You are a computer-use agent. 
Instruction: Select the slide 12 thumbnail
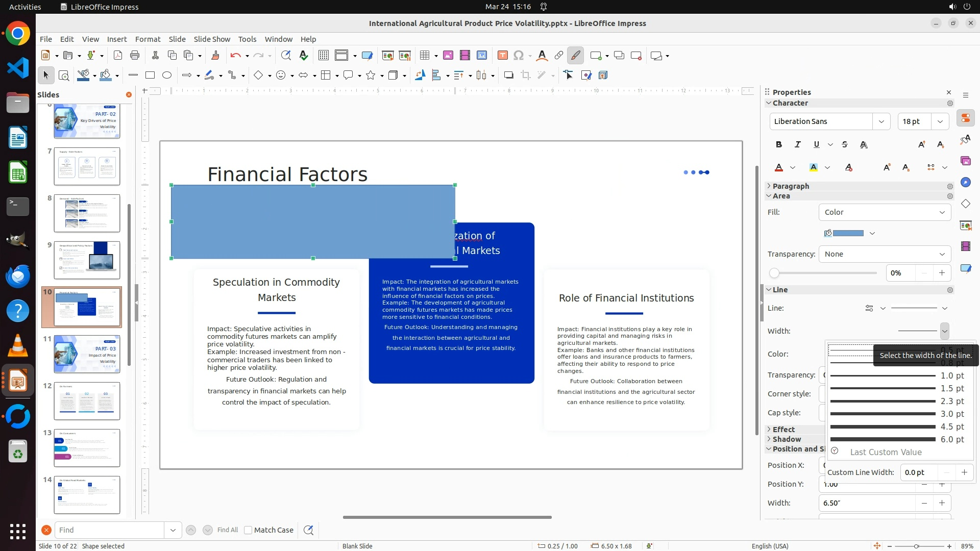pyautogui.click(x=87, y=400)
